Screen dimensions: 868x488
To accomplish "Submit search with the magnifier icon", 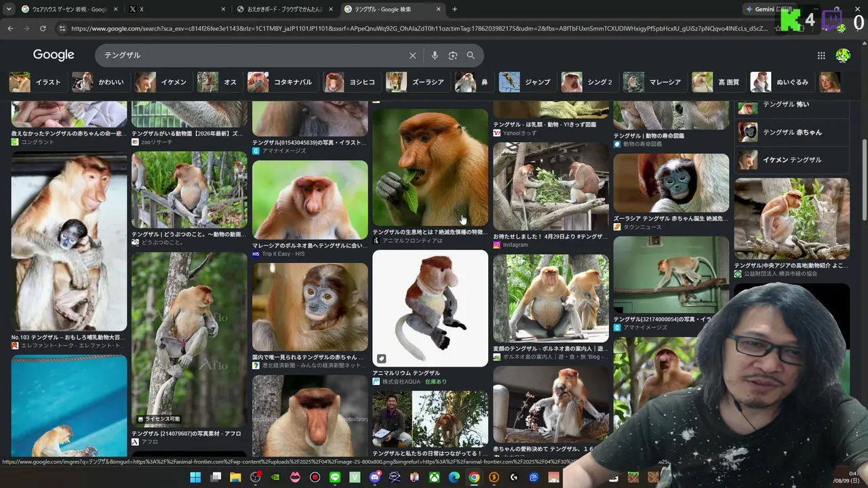I will pyautogui.click(x=471, y=56).
